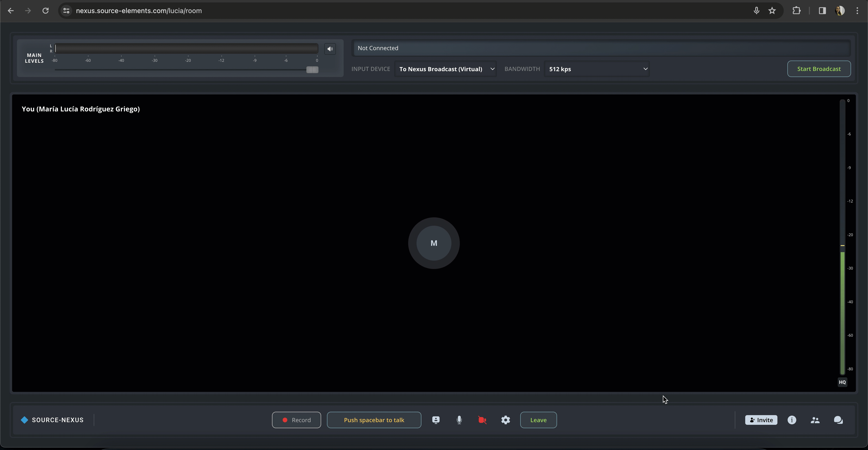Screen dimensions: 868x450
Task: Click the Leave room button
Action: 538,420
